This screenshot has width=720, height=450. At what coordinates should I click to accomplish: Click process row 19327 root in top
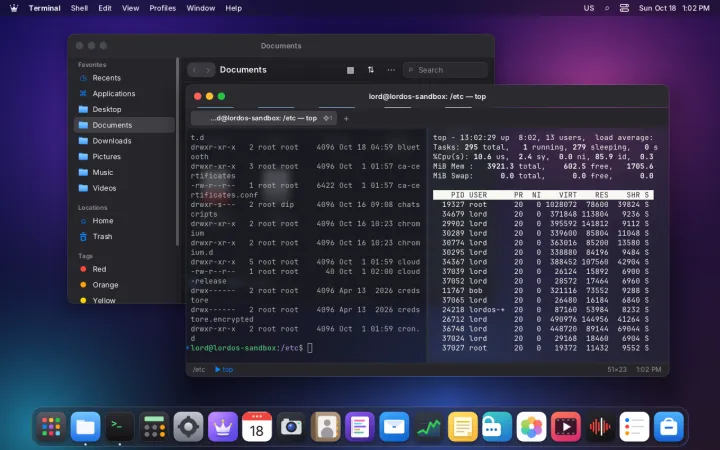543,205
